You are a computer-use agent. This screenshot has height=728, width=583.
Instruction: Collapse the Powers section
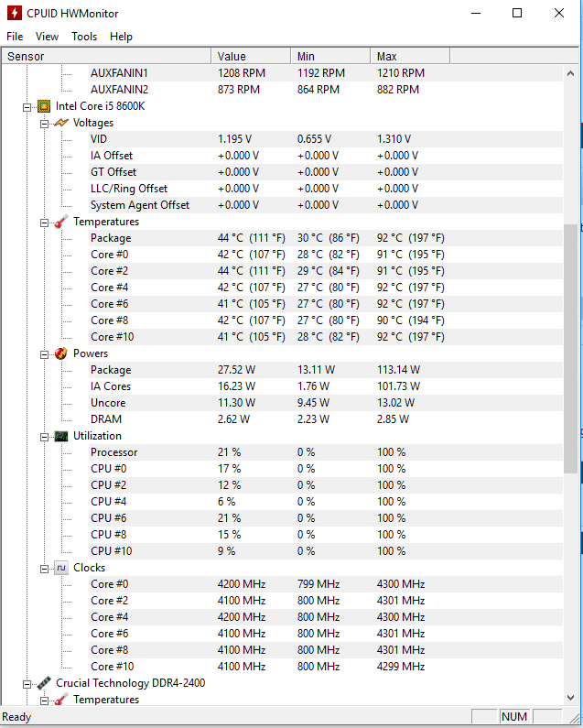pyautogui.click(x=44, y=354)
